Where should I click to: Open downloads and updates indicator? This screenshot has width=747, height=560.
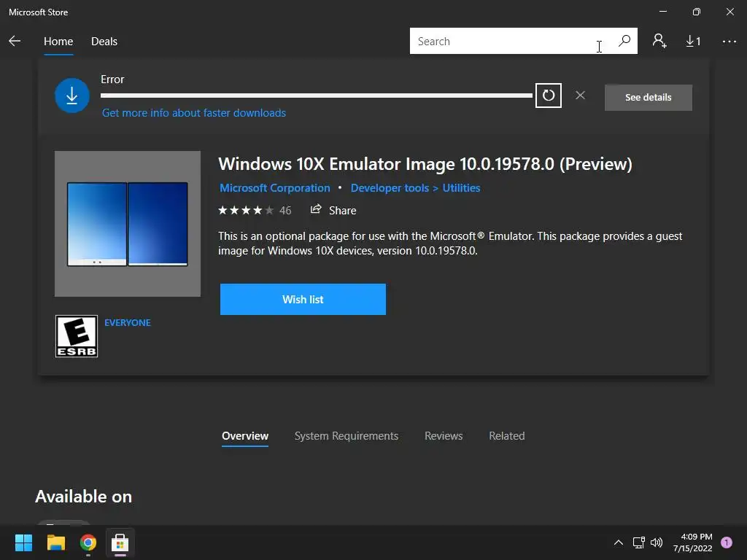tap(693, 42)
